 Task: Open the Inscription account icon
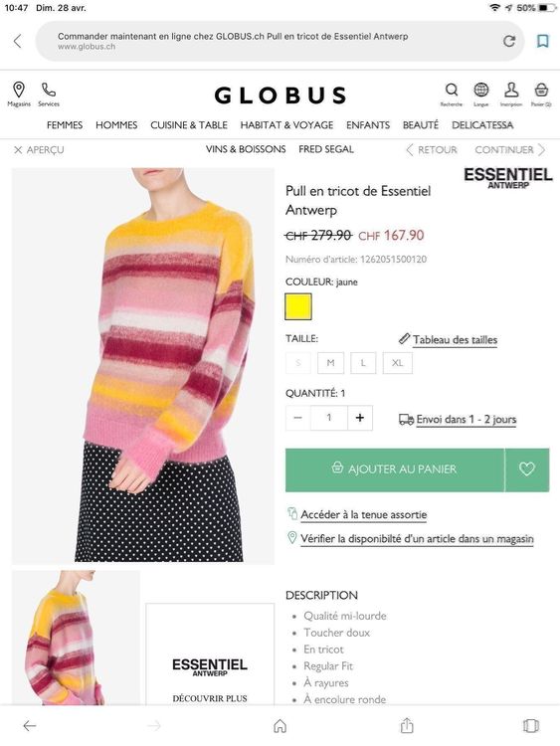(x=511, y=90)
